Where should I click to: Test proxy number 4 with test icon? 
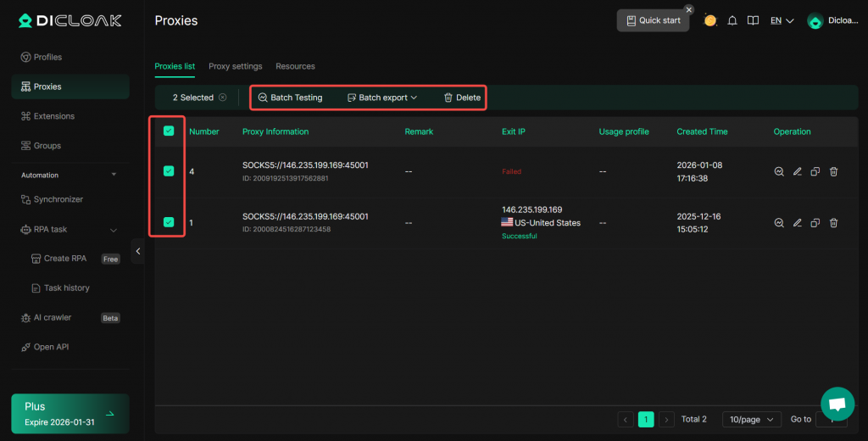(x=778, y=171)
